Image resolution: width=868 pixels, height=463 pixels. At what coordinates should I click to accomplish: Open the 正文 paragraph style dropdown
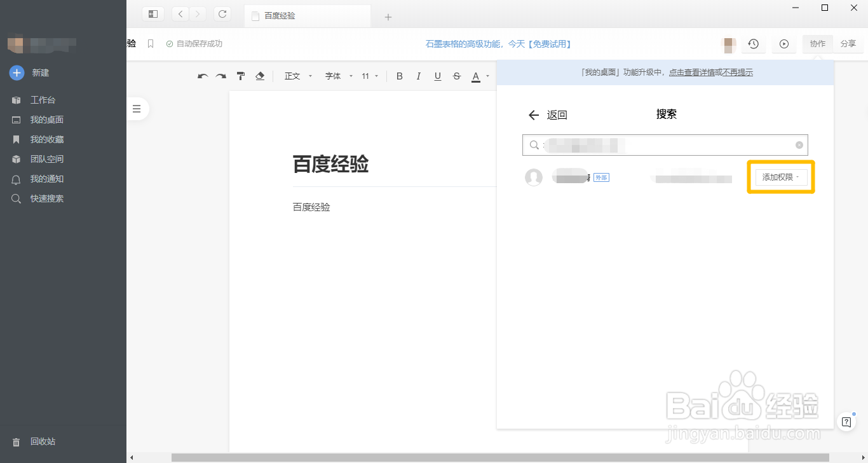pos(299,76)
